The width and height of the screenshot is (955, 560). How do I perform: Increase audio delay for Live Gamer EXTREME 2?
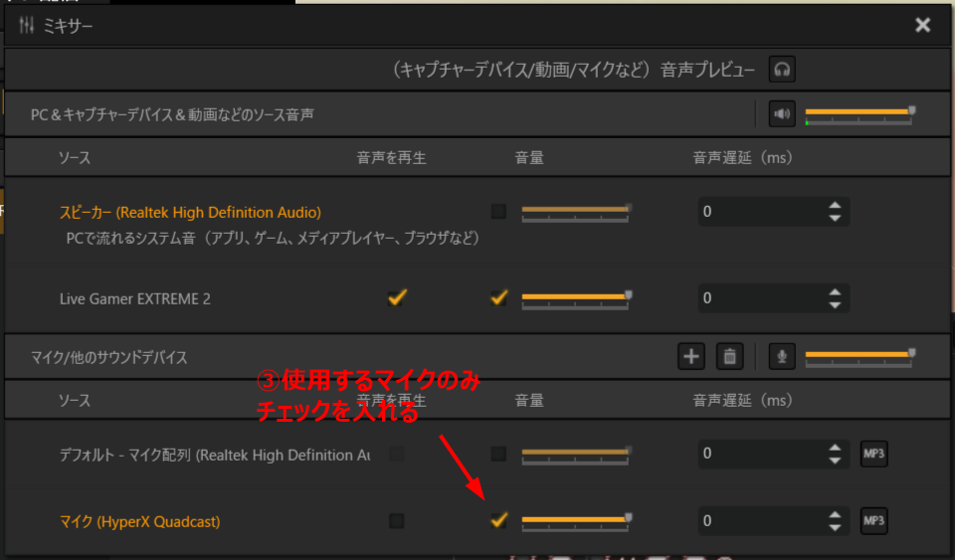[x=835, y=291]
